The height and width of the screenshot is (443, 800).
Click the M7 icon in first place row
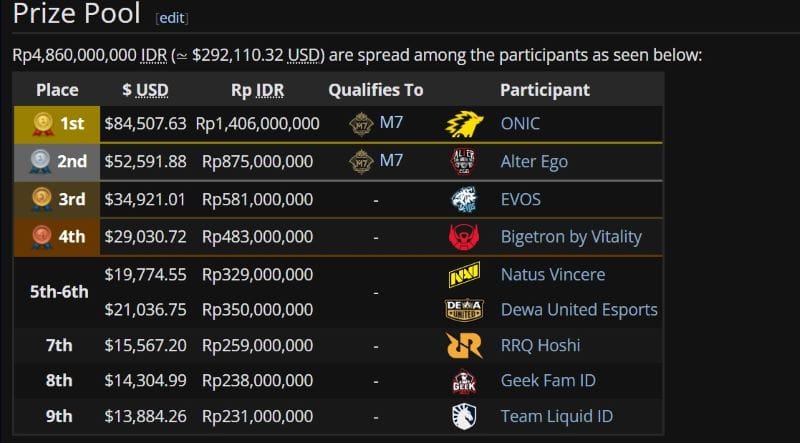point(361,125)
